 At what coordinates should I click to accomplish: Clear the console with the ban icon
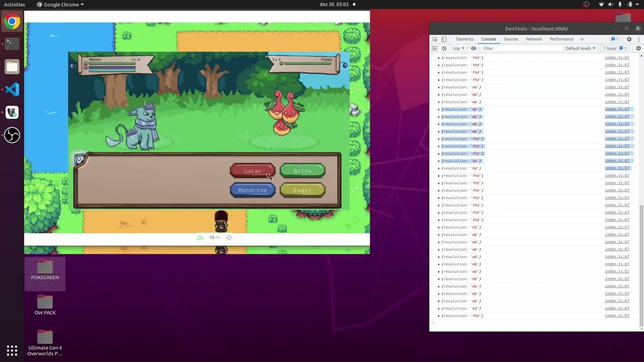[x=444, y=48]
